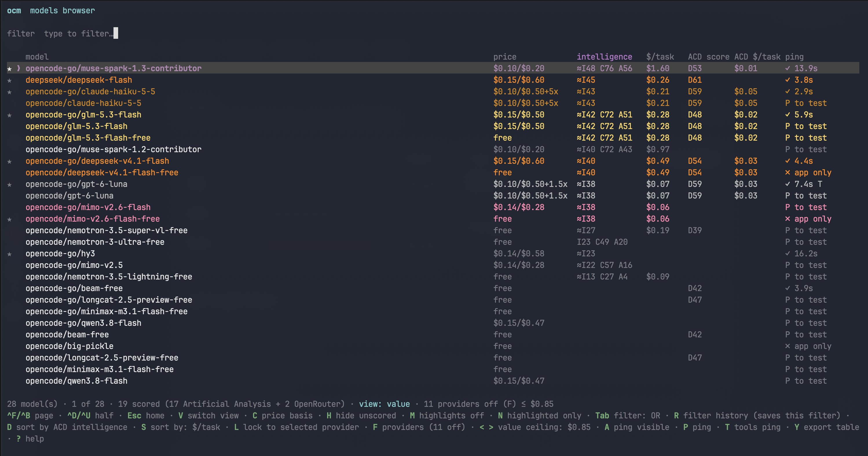
Task: Click the Tab filter: OR hint
Action: click(x=628, y=415)
